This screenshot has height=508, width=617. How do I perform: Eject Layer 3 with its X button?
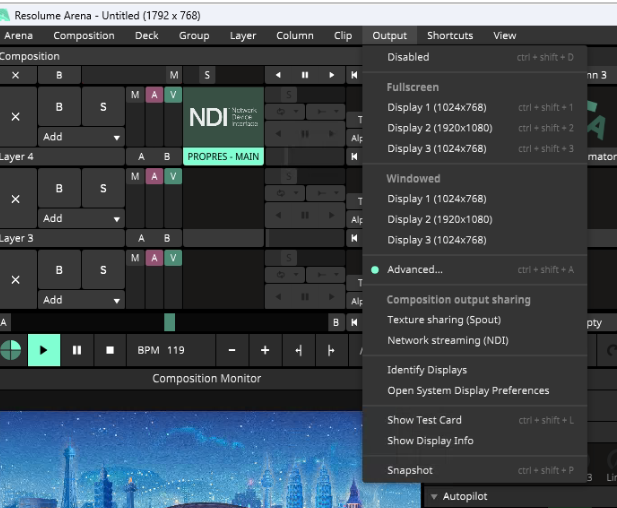point(15,280)
